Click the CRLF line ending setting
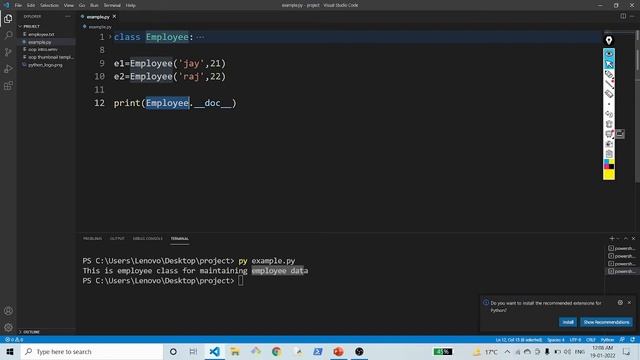This screenshot has height=360, width=640. (x=591, y=340)
